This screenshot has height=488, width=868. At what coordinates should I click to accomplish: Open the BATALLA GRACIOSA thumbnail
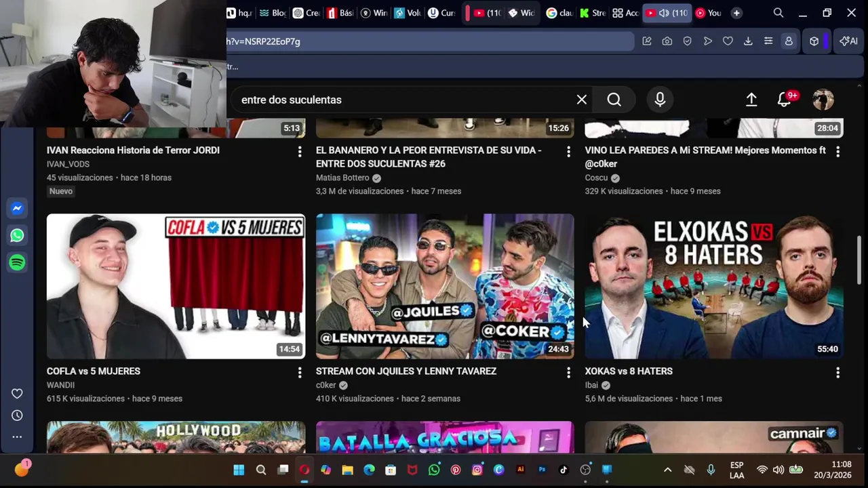pos(445,437)
